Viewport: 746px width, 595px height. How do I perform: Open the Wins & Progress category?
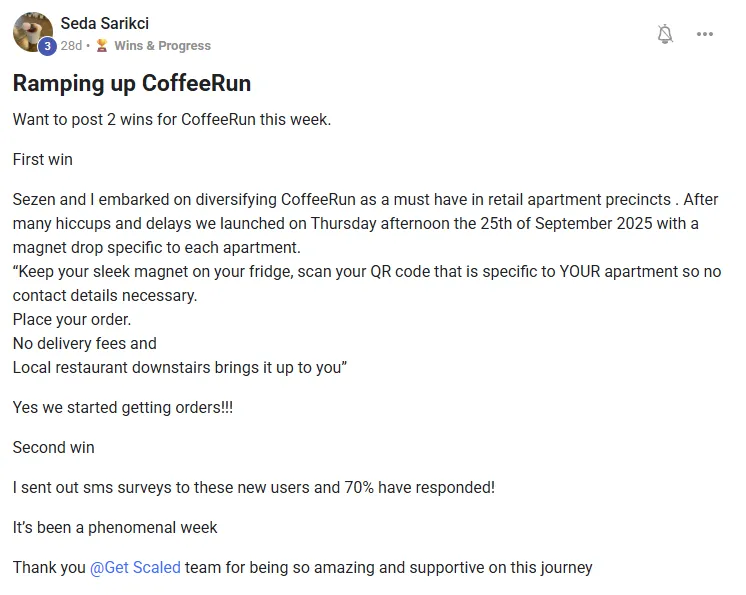coord(162,45)
